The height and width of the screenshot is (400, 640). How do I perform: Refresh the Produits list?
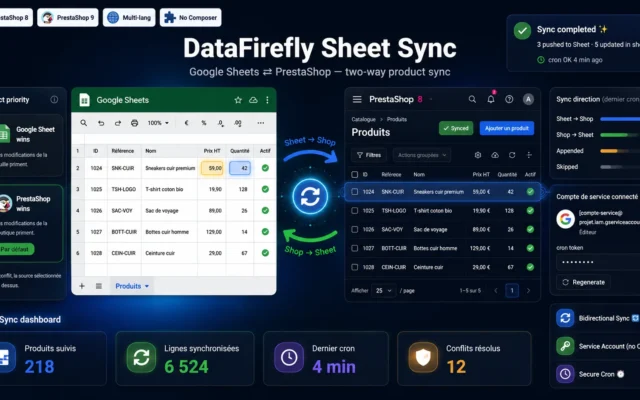coord(512,155)
